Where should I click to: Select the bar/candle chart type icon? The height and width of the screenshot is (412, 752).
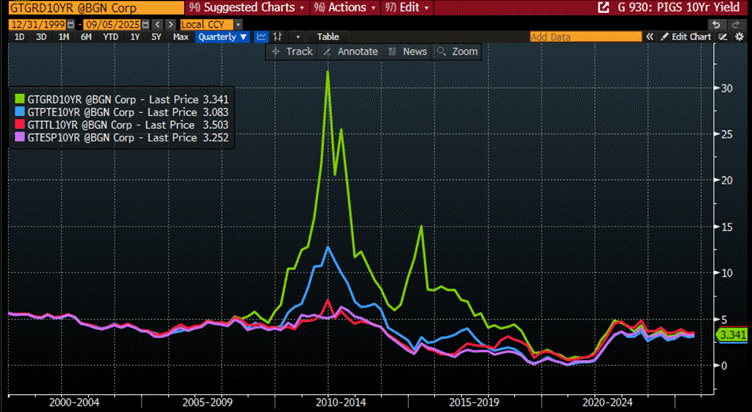(x=277, y=37)
